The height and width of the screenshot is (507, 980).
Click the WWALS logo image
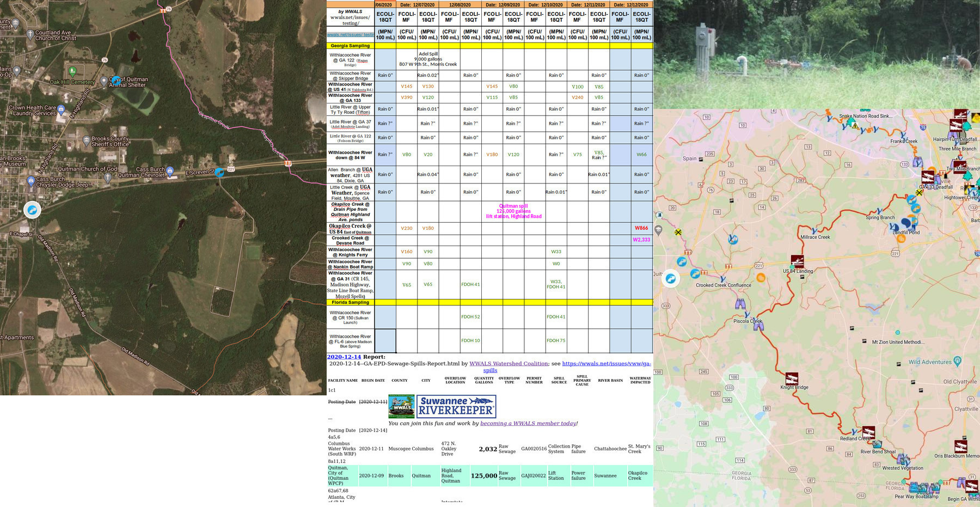click(x=401, y=406)
